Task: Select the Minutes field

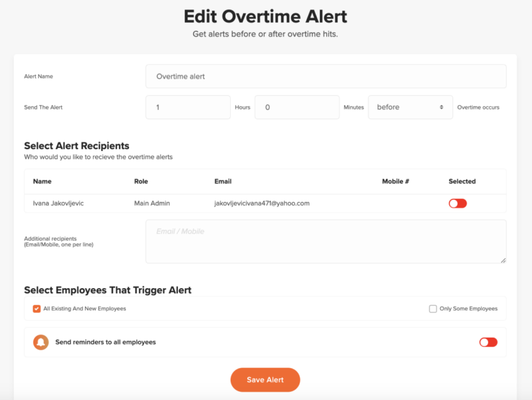Action: click(x=296, y=107)
